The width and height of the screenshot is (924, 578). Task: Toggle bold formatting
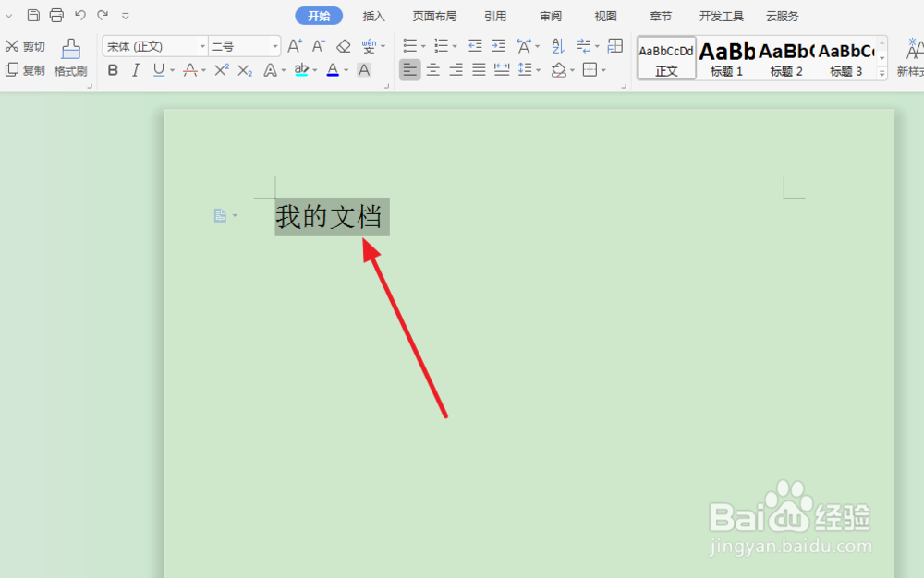click(x=113, y=70)
